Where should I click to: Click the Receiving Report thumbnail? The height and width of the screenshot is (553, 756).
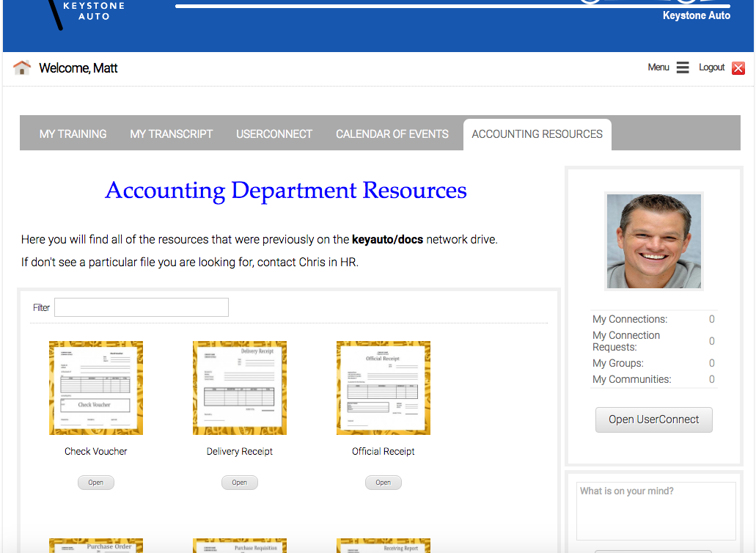click(x=383, y=545)
